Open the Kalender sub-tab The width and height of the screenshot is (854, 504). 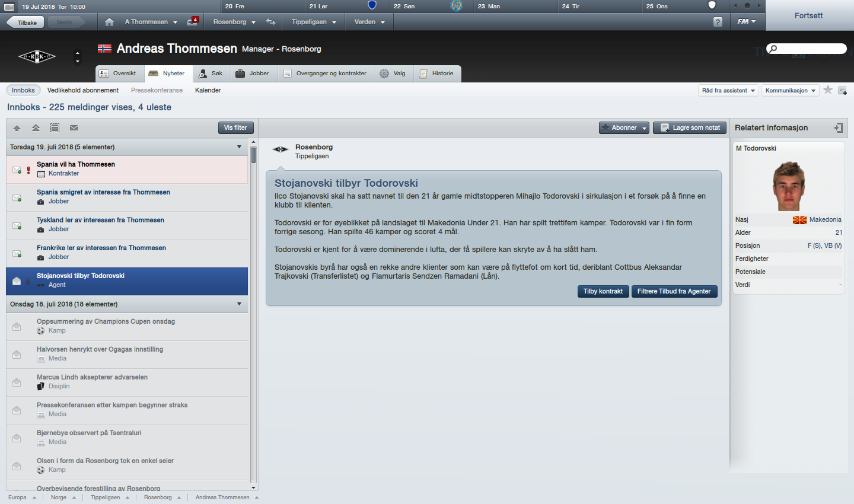click(208, 90)
